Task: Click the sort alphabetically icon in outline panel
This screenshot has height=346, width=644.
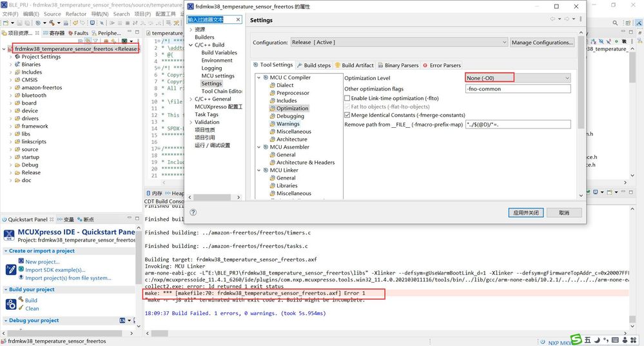Action: coord(594,41)
